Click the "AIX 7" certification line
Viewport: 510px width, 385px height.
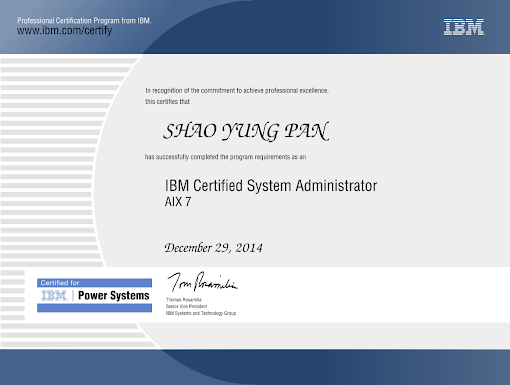click(x=178, y=202)
